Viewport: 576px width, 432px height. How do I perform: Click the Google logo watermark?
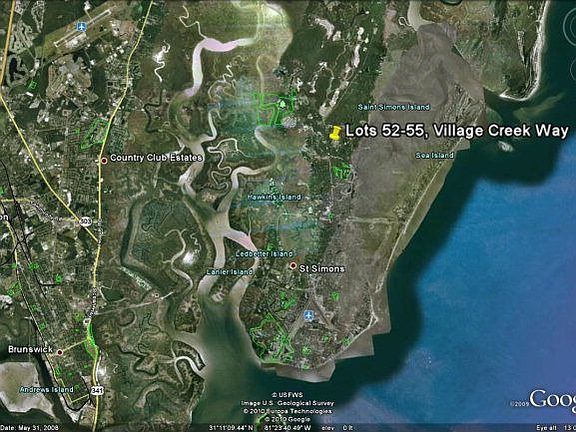click(552, 400)
